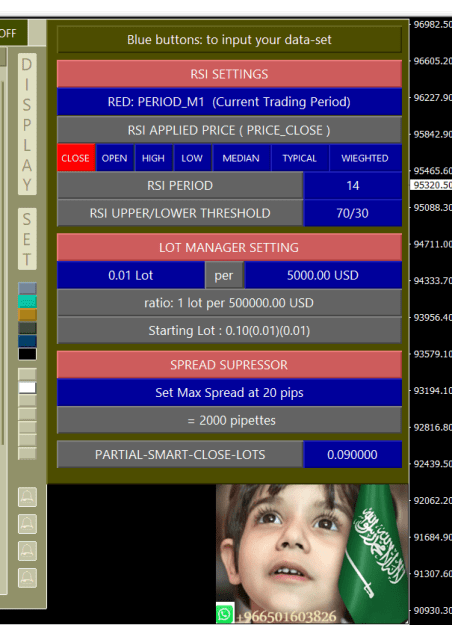Select the CLOSE applied price button
Image resolution: width=452 pixels, height=625 pixels.
(76, 158)
